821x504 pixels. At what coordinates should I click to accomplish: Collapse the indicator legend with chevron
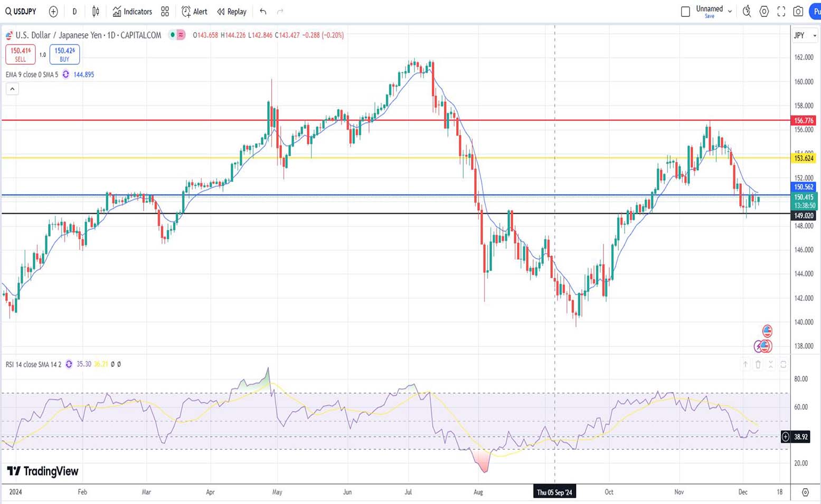pos(12,89)
